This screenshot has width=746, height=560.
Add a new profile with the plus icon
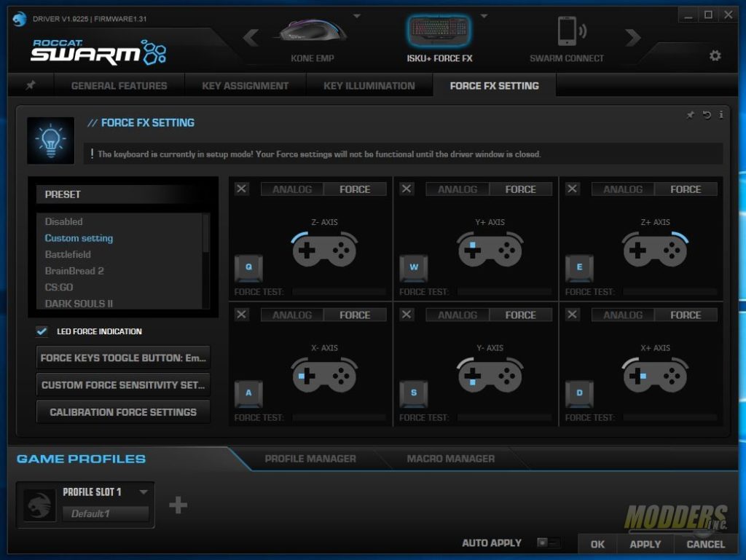tap(178, 505)
